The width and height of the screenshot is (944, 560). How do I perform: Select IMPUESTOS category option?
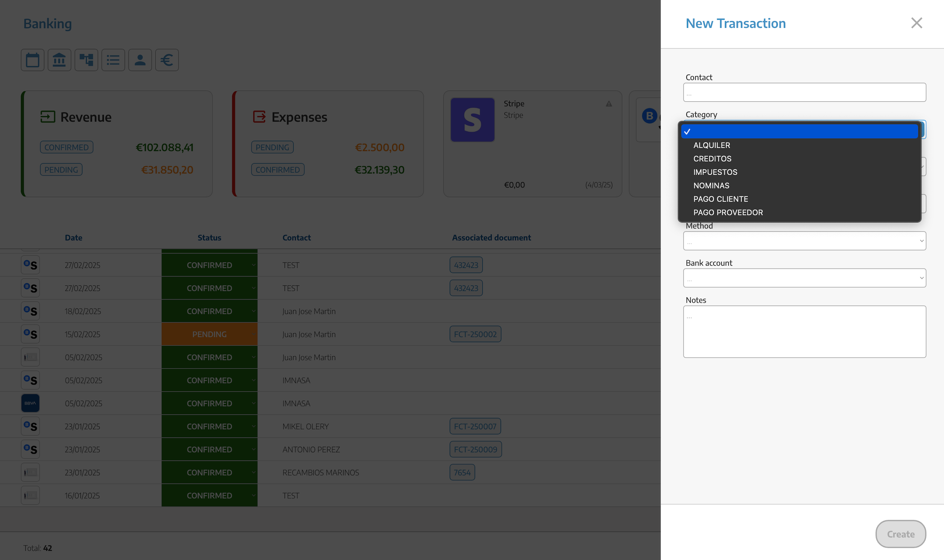799,172
